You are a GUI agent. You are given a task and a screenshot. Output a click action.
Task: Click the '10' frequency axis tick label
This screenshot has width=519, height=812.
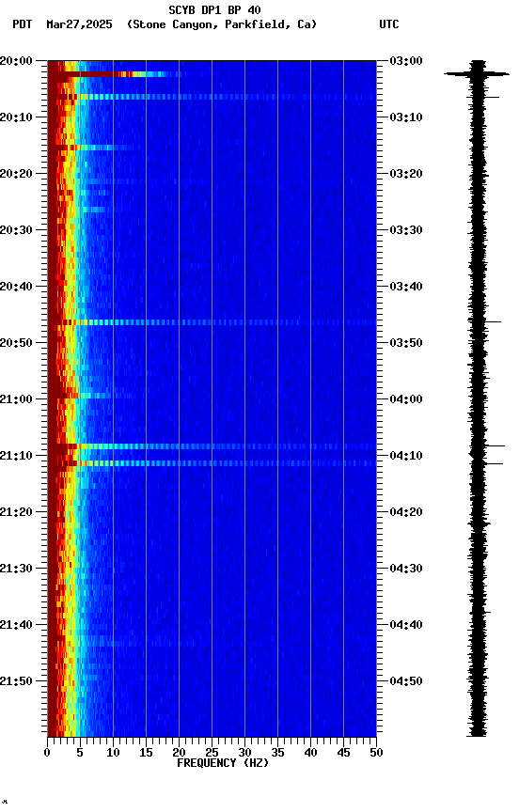coord(113,753)
